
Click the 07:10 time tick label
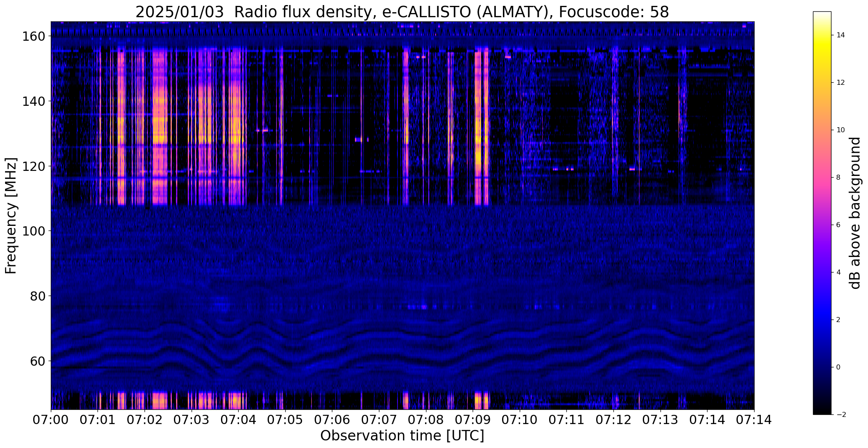click(x=520, y=420)
